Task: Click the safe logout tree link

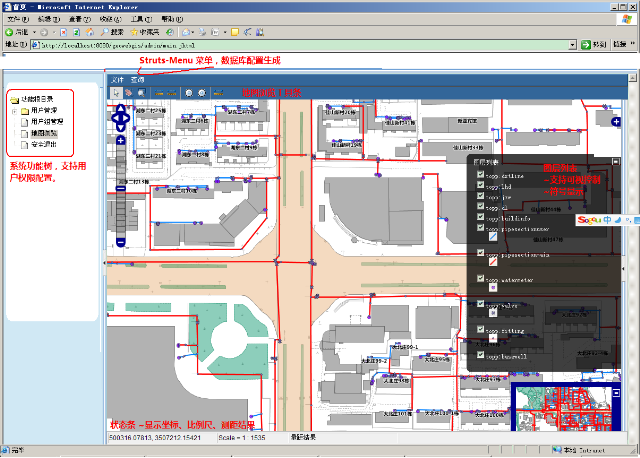Action: click(43, 145)
